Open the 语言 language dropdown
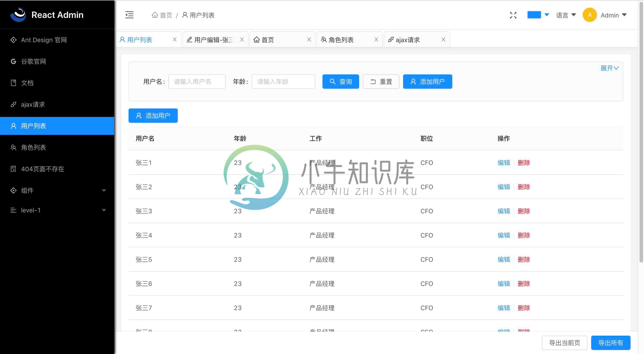 coord(566,15)
